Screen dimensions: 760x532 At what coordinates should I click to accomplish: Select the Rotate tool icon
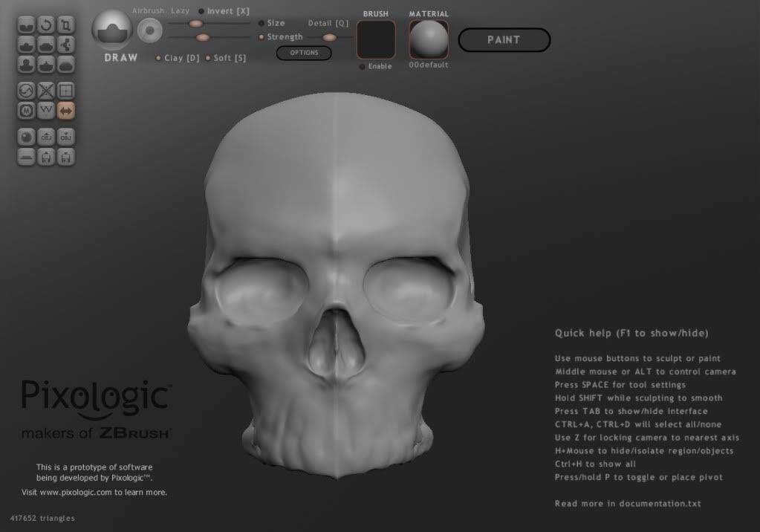tap(46, 25)
